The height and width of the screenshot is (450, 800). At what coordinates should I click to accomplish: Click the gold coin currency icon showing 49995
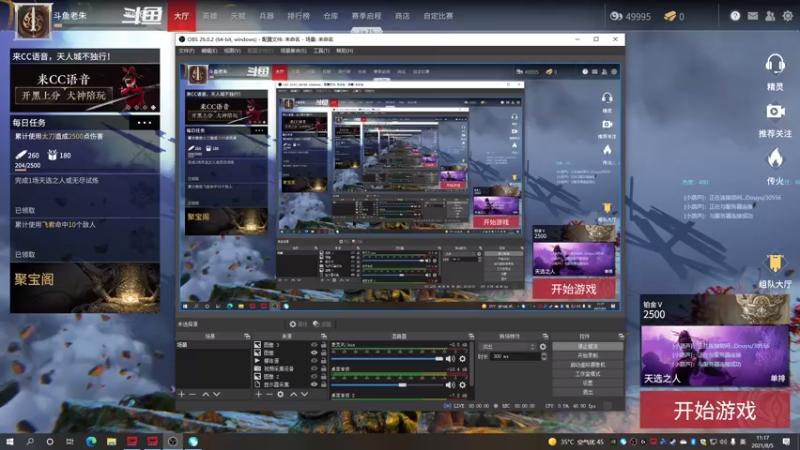click(616, 16)
